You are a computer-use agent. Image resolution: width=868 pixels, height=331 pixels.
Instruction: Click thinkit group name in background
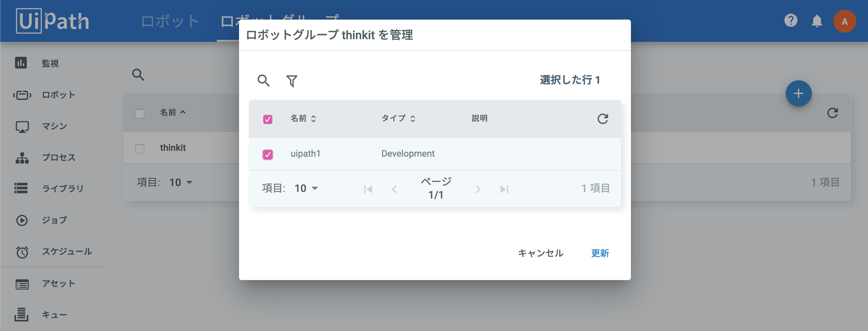click(172, 148)
